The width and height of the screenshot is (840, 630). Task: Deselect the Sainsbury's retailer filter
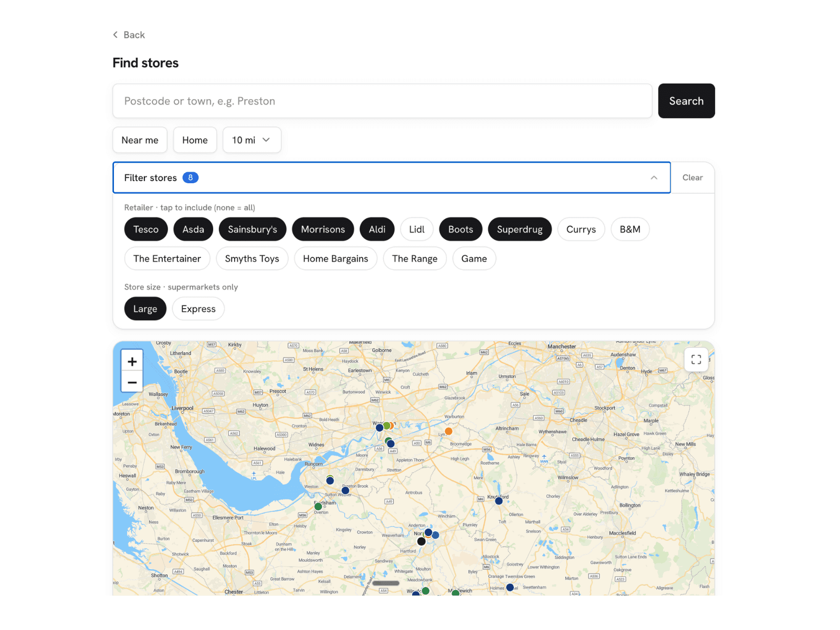click(x=253, y=229)
